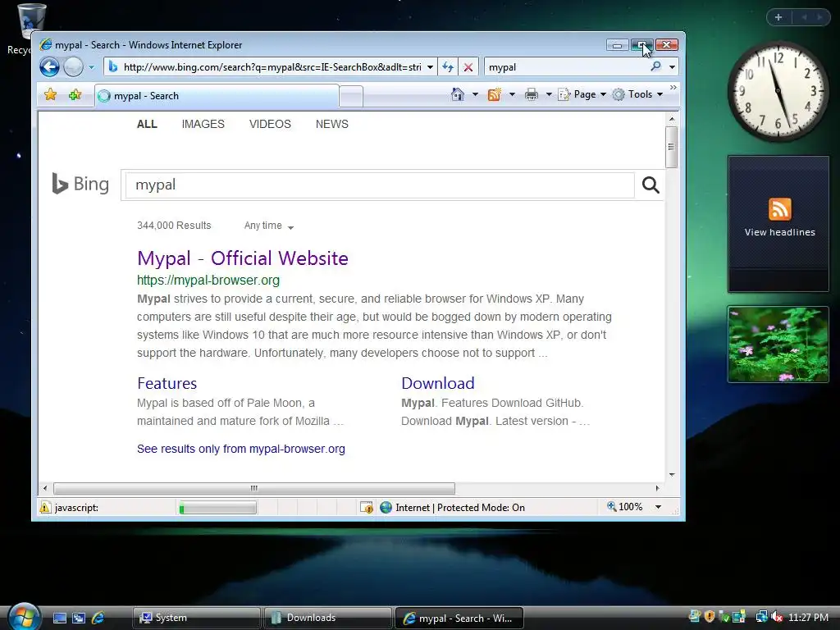Click the Bing search query field
This screenshot has width=840, height=630.
380,185
